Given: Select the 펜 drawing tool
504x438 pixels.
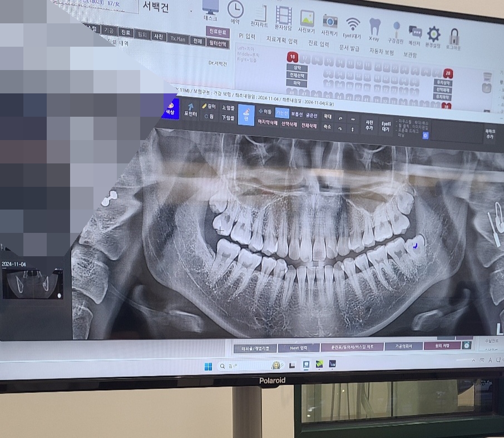Looking at the screenshot, I should pos(246,114).
